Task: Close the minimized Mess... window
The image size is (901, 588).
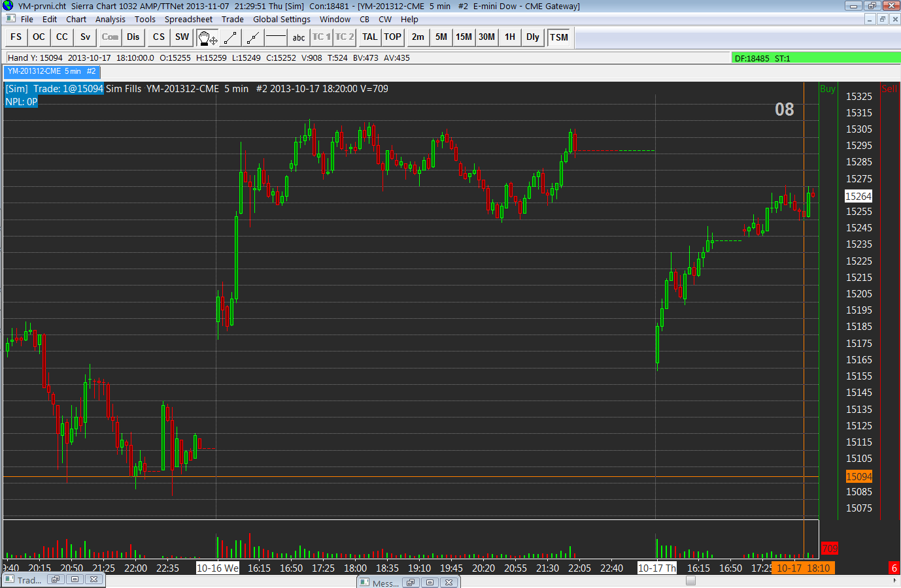Action: 449,582
